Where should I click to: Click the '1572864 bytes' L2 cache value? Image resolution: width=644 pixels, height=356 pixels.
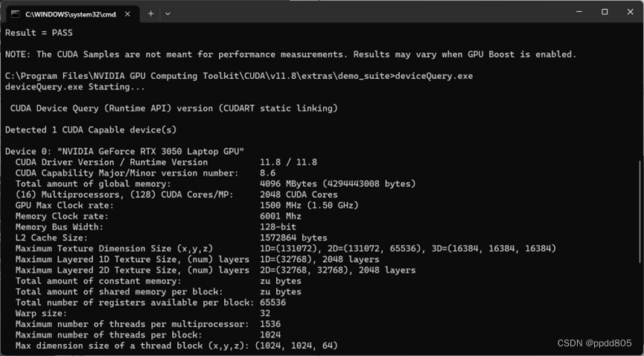tap(293, 238)
